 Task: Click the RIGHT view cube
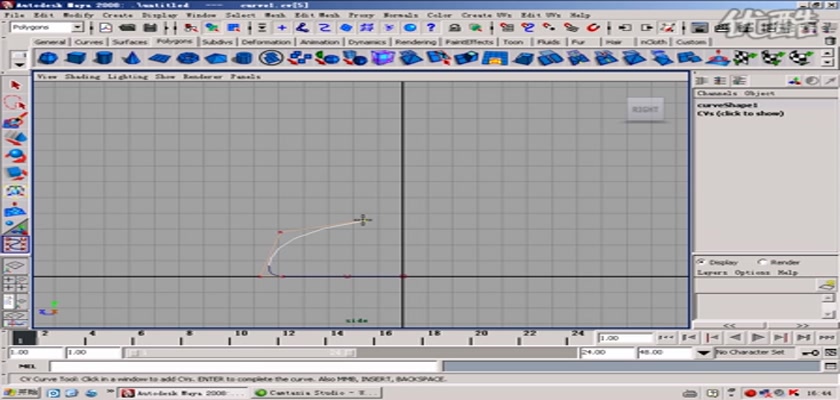click(645, 110)
